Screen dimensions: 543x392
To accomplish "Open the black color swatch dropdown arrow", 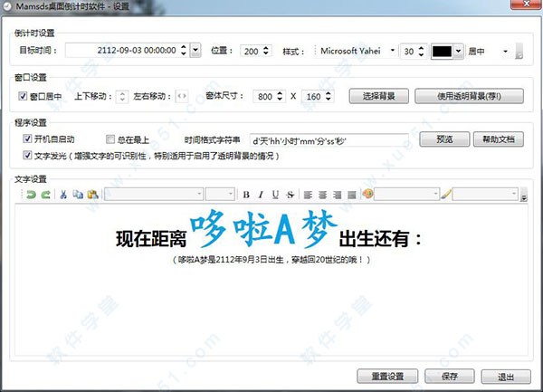I will (x=458, y=52).
